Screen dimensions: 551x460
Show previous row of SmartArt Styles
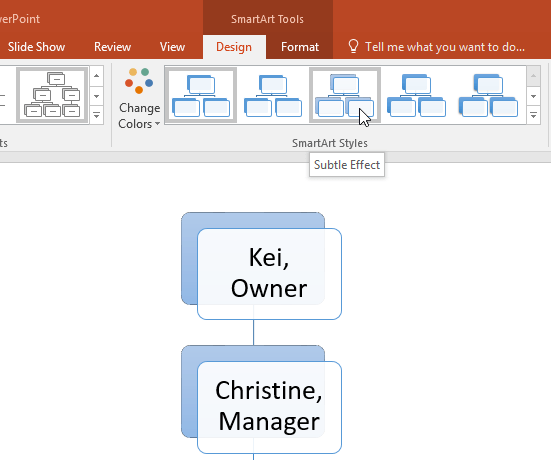pyautogui.click(x=533, y=76)
